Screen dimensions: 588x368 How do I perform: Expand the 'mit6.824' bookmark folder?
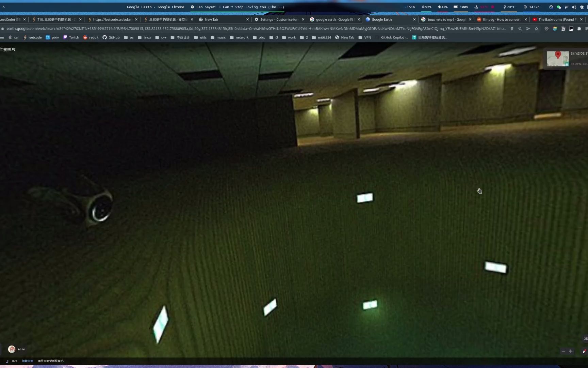[322, 37]
